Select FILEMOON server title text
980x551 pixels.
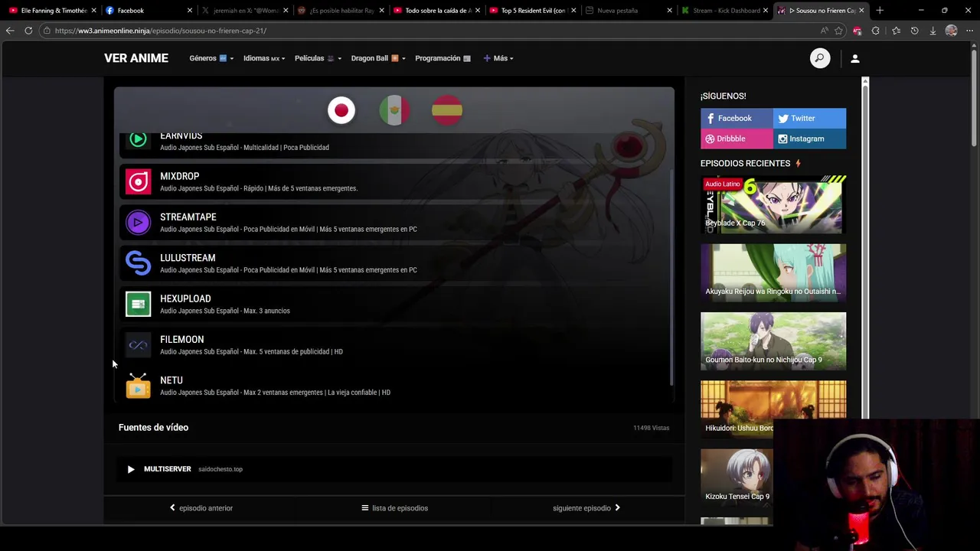tap(181, 340)
